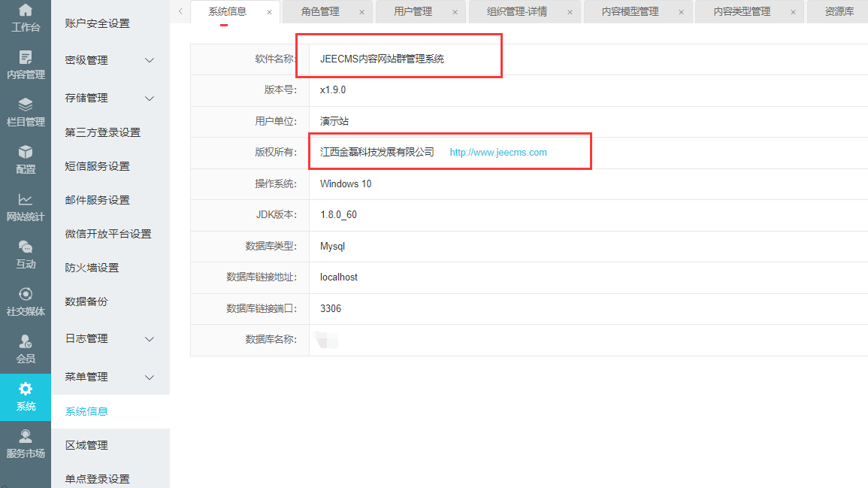868x488 pixels.
Task: Open the 工作台 workbench sidebar icon
Action: pos(26,17)
